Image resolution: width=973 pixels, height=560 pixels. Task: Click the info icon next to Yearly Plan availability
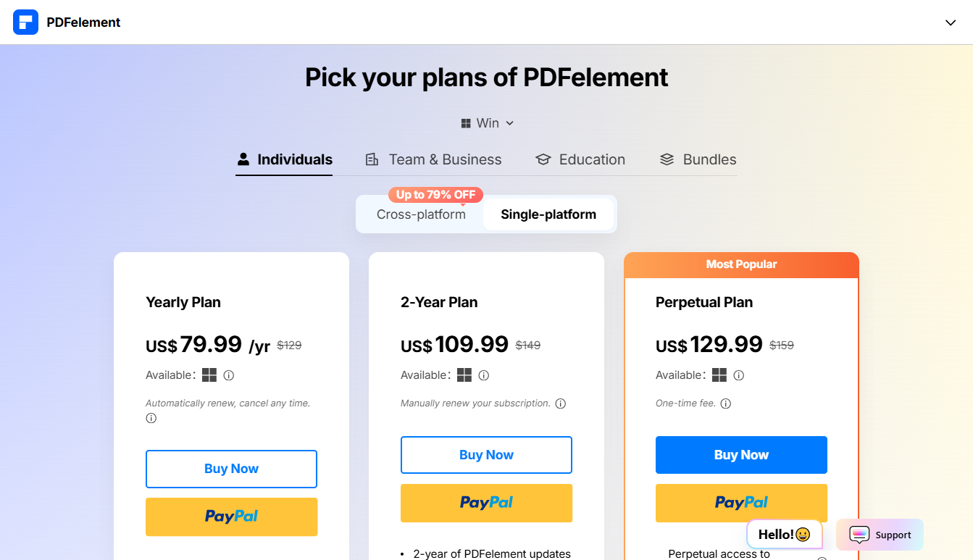point(228,375)
